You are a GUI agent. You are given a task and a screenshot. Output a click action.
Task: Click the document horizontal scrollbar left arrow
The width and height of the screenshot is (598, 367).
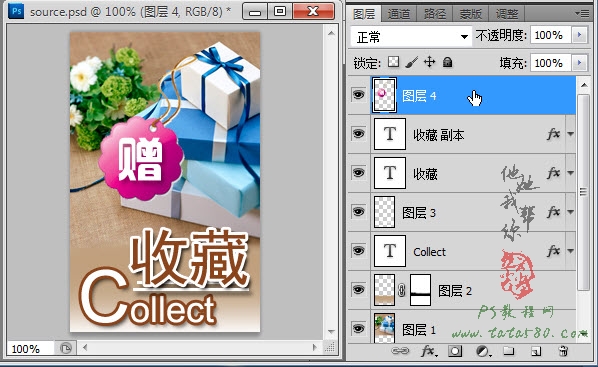pos(85,348)
